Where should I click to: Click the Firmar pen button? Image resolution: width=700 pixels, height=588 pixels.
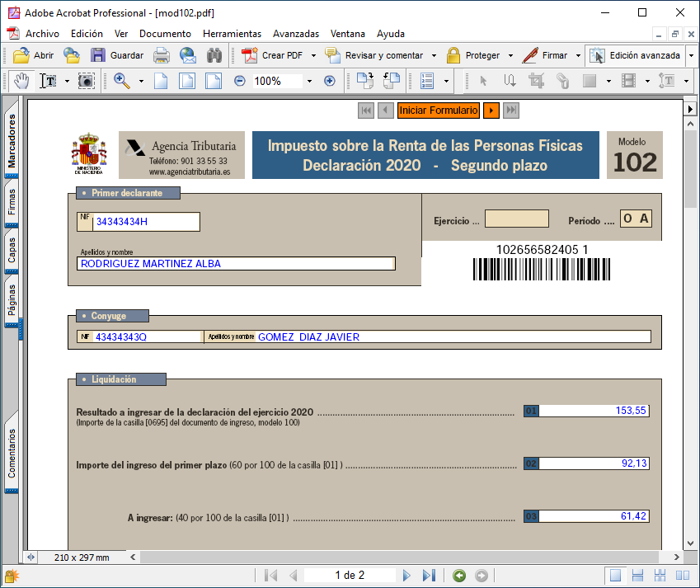545,55
